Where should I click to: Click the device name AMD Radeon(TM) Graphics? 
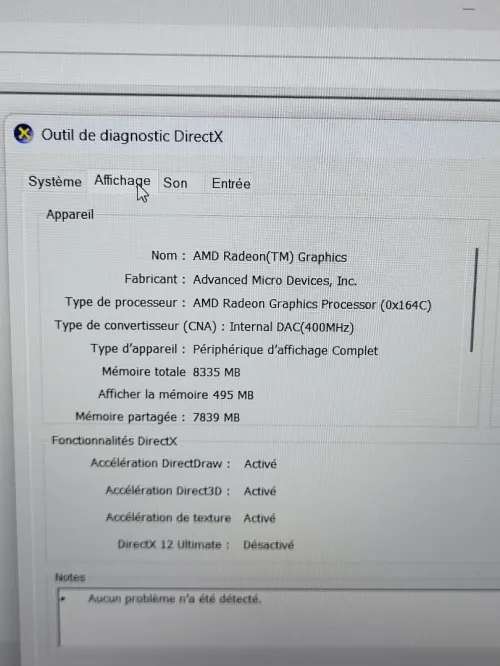tap(270, 257)
